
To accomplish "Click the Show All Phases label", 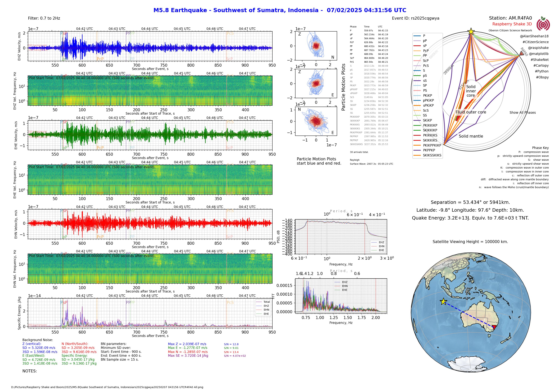I will pos(522,112).
